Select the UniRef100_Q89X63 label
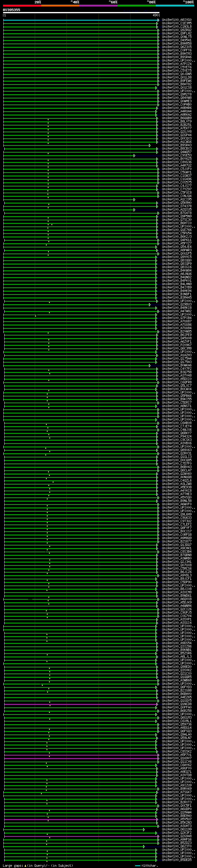Viewport: 197px width, 868px height. click(x=177, y=450)
